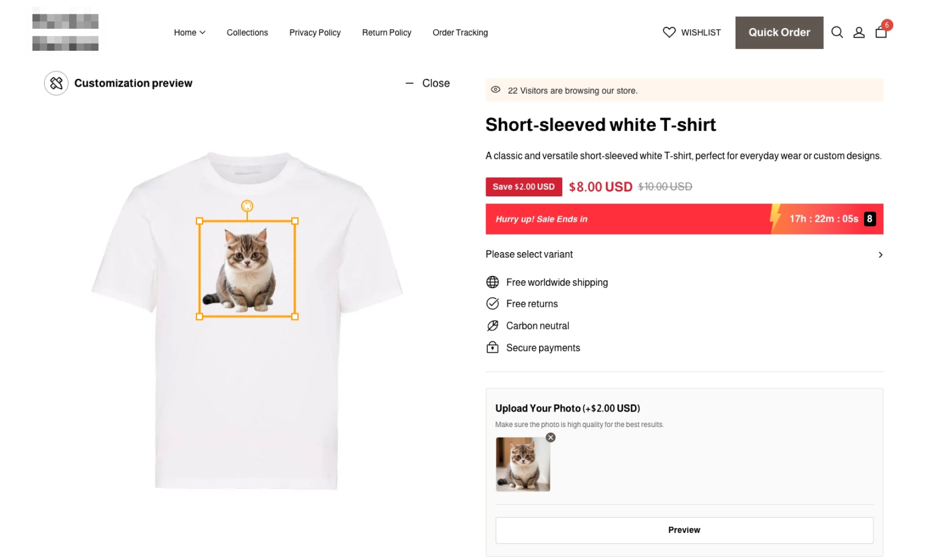Image resolution: width=938 pixels, height=560 pixels.
Task: Click the wishlist heart icon
Action: pyautogui.click(x=669, y=33)
